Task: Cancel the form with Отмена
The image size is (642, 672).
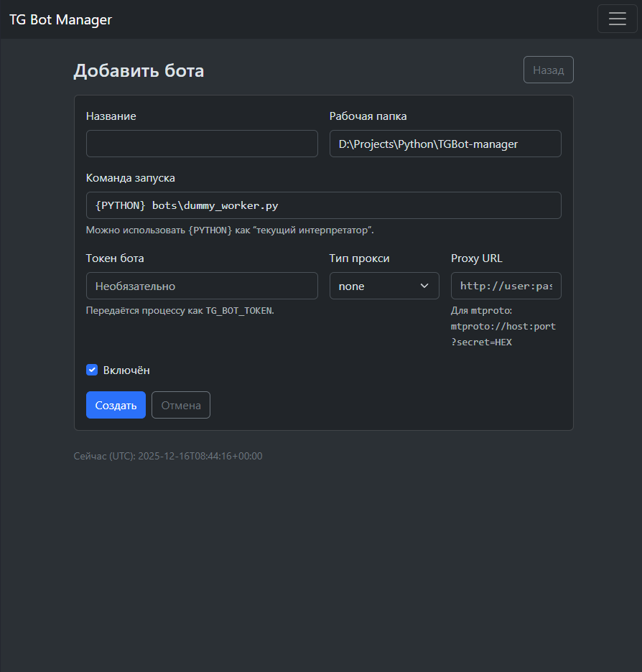Action: pos(180,405)
